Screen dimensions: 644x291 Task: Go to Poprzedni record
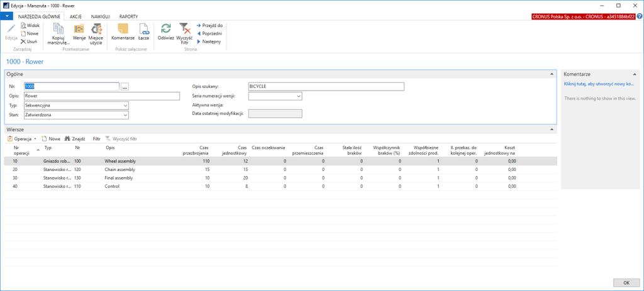coord(209,34)
